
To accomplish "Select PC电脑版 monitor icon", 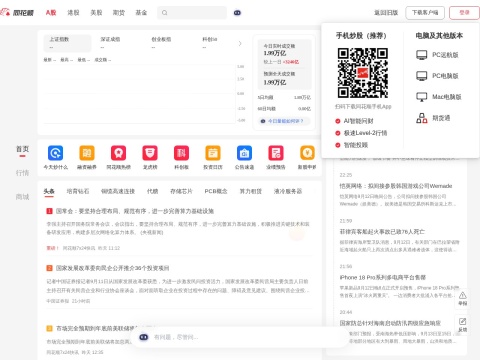I will (422, 76).
